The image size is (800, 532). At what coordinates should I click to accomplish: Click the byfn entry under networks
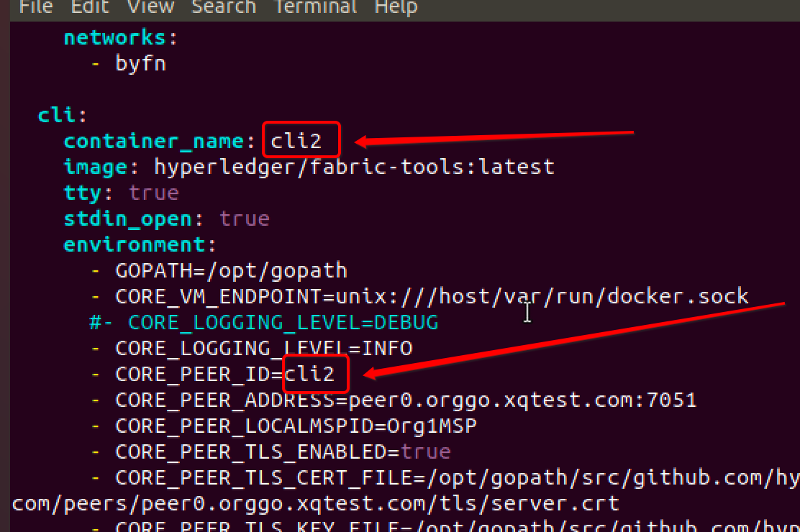pos(141,63)
